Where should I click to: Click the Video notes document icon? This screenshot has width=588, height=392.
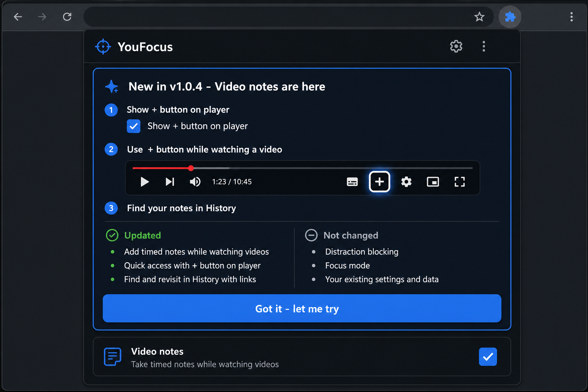coord(113,357)
